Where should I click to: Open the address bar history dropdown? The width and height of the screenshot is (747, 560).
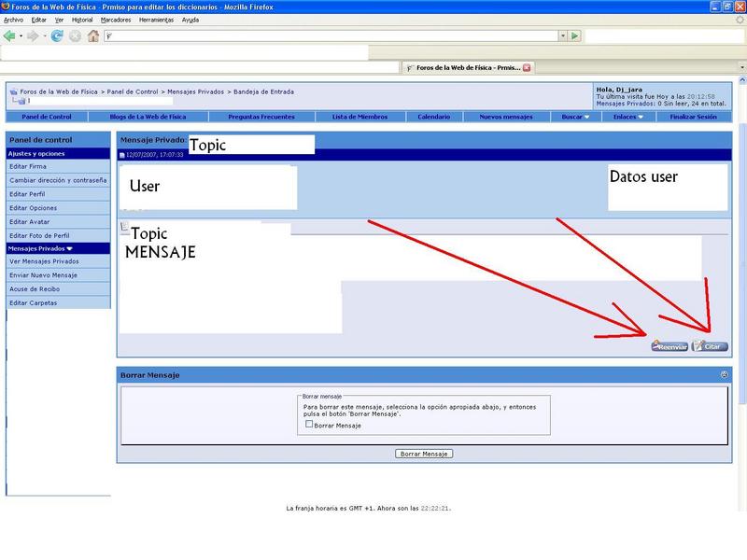(562, 35)
